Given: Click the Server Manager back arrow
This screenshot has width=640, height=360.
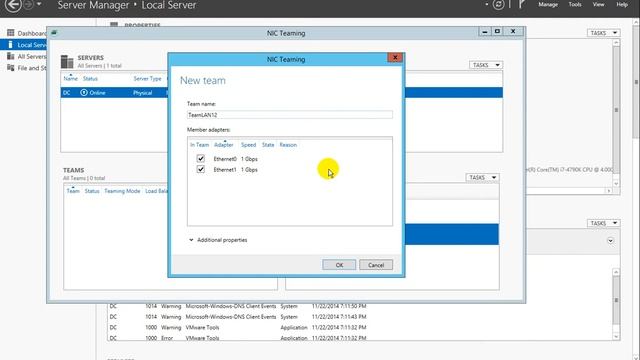Looking at the screenshot, I should pos(13,5).
